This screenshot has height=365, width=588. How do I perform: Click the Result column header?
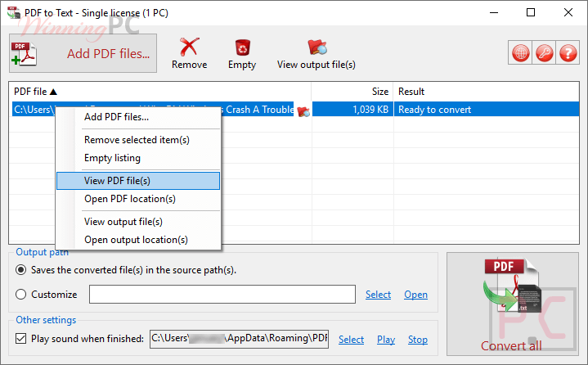point(487,92)
